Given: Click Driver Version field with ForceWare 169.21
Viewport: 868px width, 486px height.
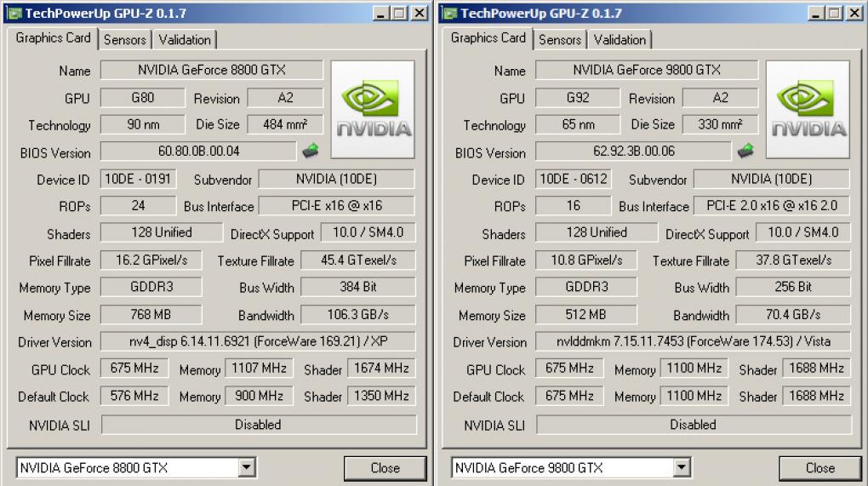Looking at the screenshot, I should [x=258, y=341].
